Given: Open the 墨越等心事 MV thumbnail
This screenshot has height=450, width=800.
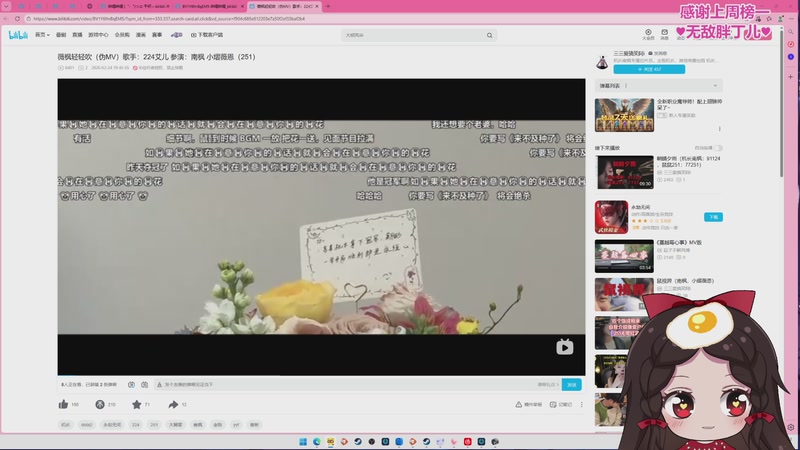Looking at the screenshot, I should 624,256.
